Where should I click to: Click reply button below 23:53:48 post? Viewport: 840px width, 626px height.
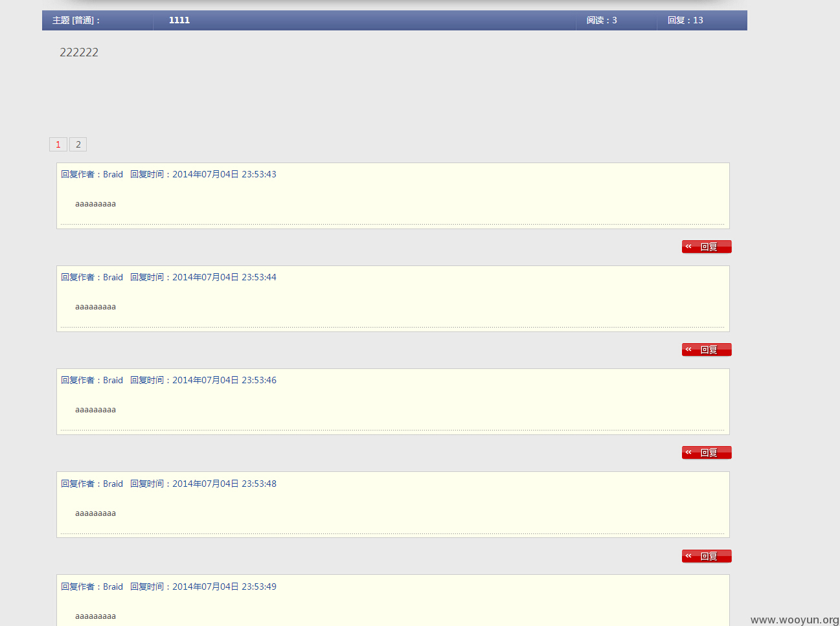707,556
